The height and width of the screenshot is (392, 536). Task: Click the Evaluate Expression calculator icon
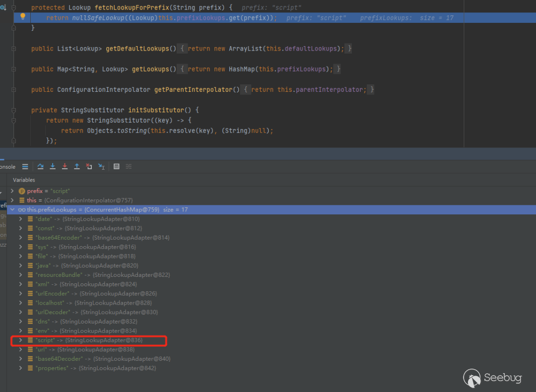click(x=117, y=166)
